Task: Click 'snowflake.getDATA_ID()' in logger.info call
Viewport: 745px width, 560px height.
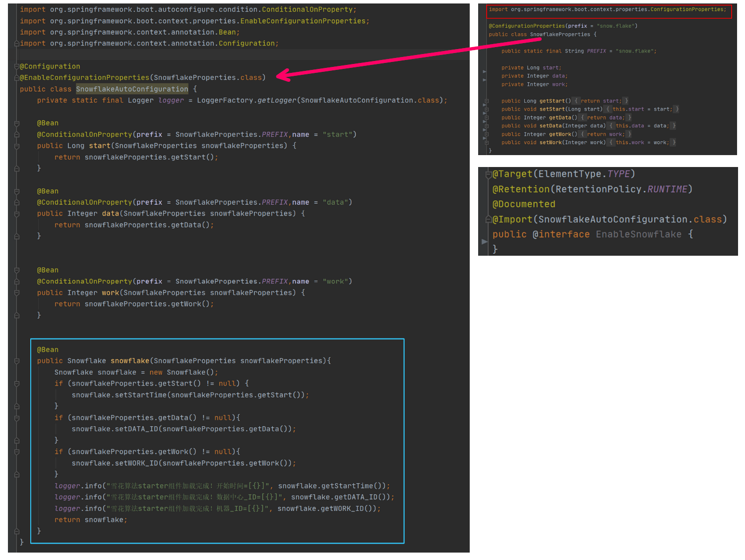Action: pyautogui.click(x=340, y=498)
